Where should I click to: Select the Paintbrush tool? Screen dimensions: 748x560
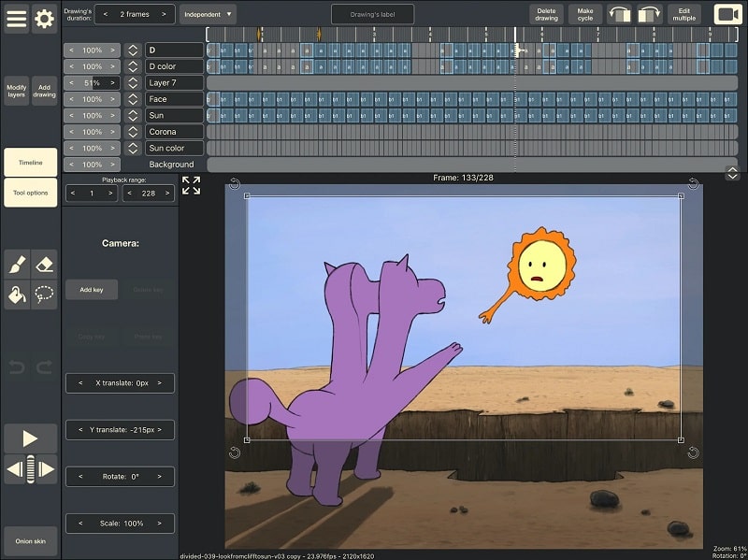(16, 264)
